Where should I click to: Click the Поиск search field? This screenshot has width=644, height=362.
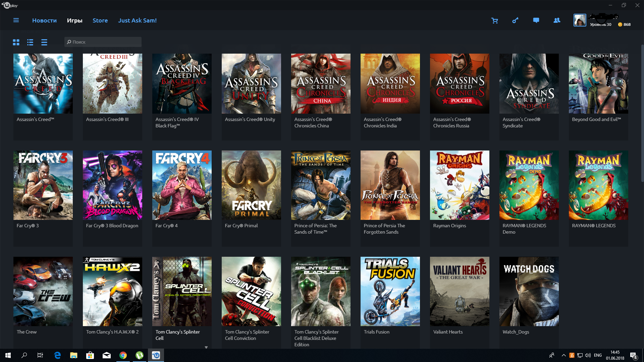coord(103,42)
